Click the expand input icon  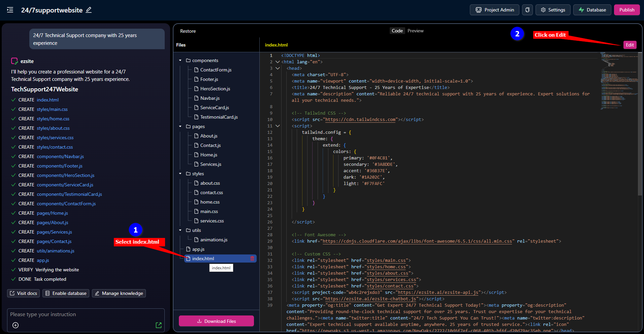click(x=159, y=325)
